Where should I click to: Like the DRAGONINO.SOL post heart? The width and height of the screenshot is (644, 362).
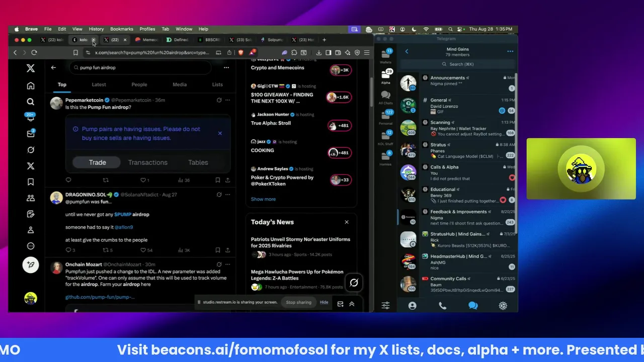[143, 250]
